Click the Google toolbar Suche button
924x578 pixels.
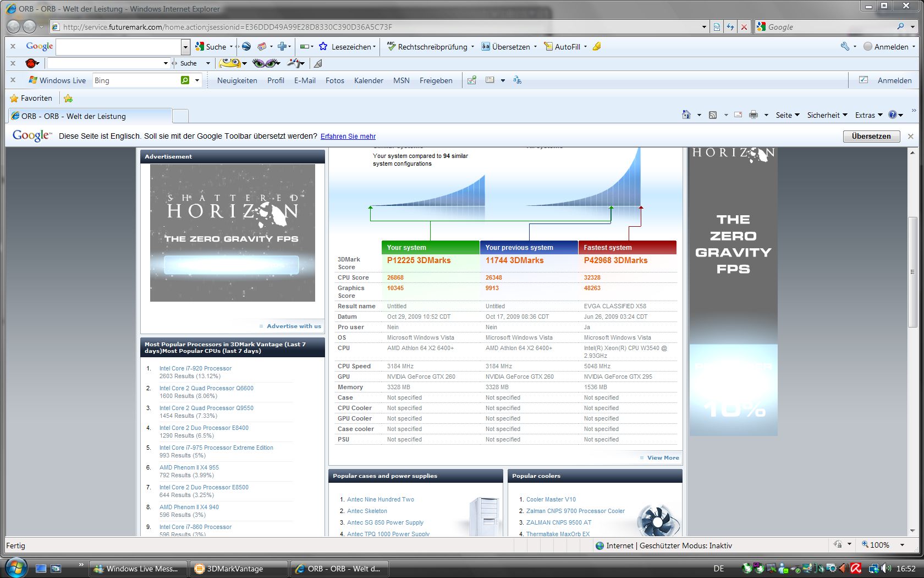(211, 47)
